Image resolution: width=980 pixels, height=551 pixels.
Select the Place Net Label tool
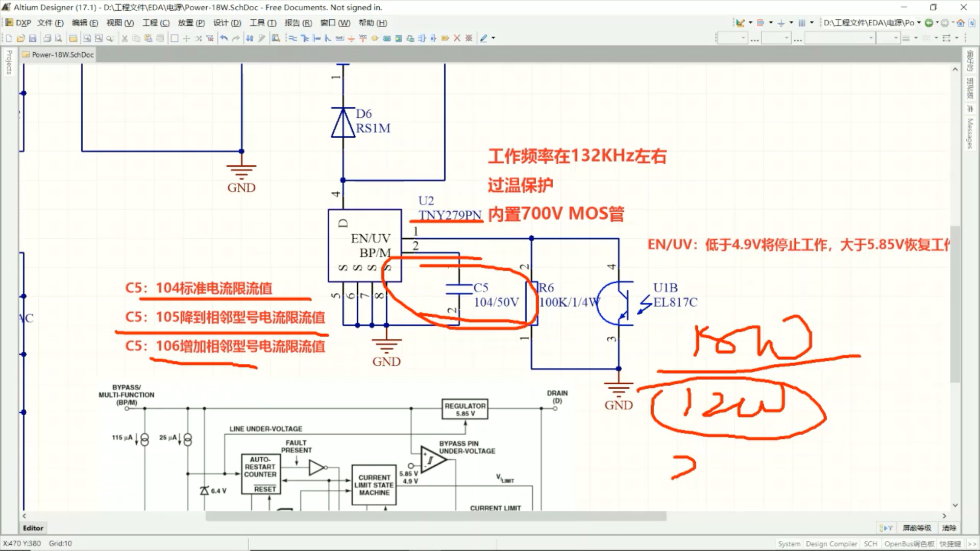(x=339, y=38)
